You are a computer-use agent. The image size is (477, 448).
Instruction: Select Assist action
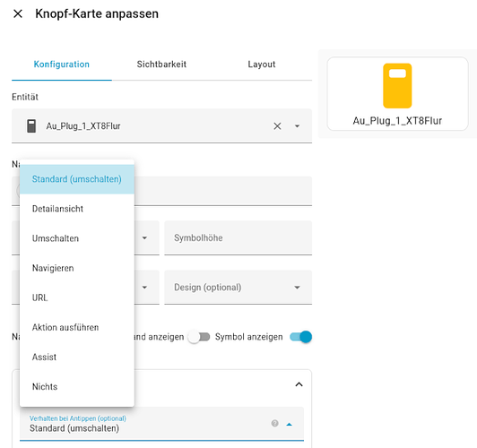click(77, 358)
